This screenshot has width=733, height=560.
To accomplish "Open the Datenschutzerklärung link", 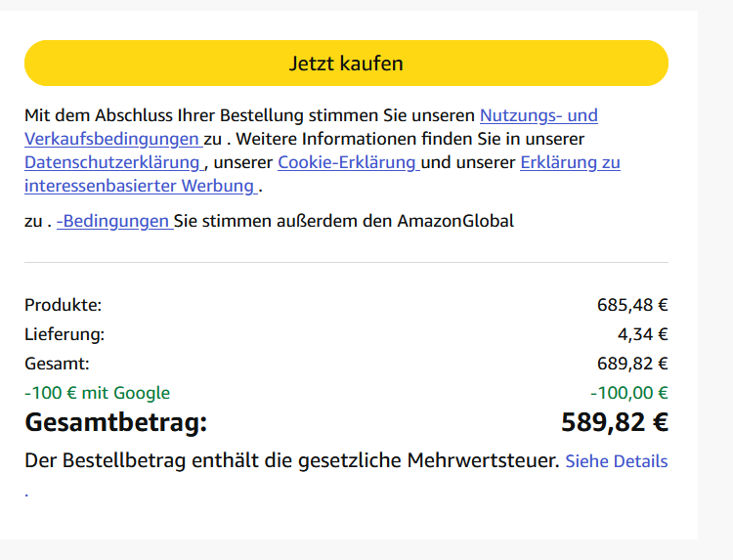I will (x=112, y=162).
